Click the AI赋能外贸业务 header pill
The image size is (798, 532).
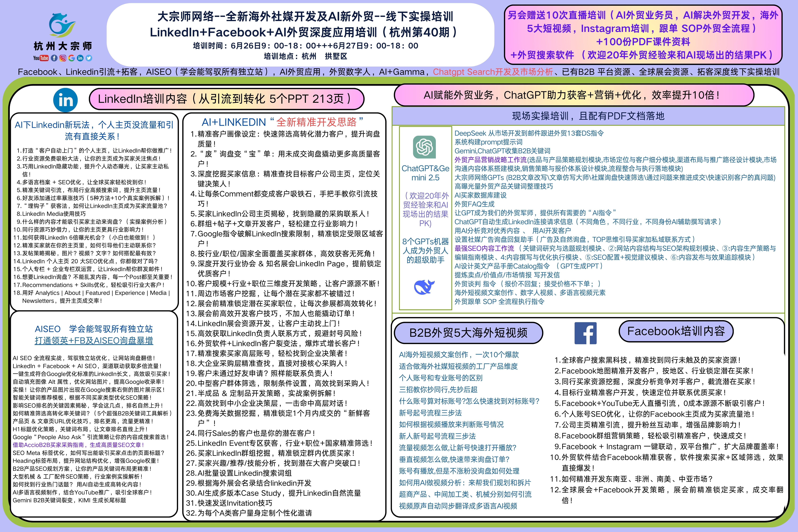(x=574, y=95)
